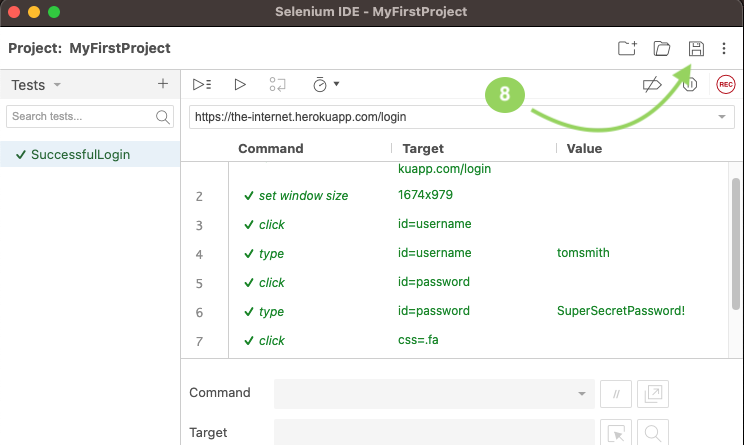744x445 pixels.
Task: Expand the Tests view dropdown
Action: pyautogui.click(x=57, y=85)
